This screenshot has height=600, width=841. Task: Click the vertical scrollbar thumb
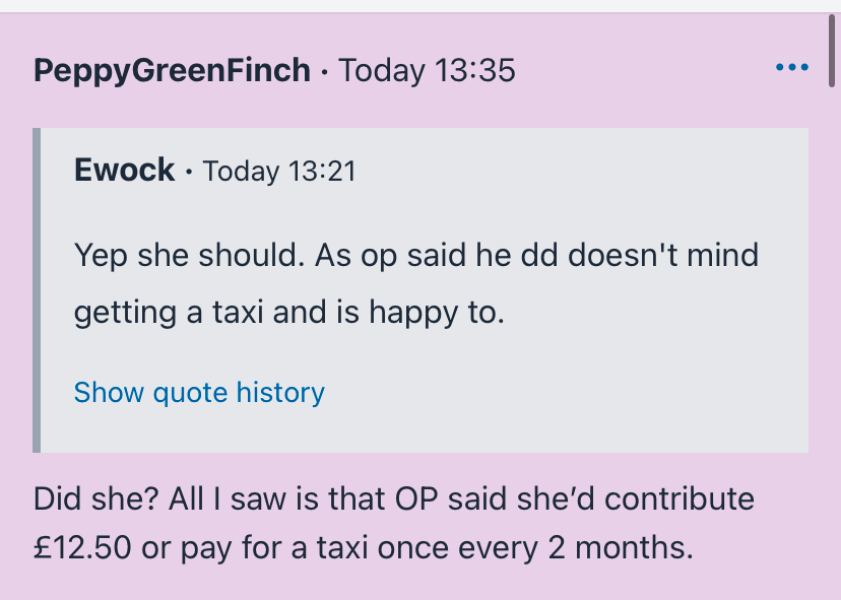(x=832, y=52)
